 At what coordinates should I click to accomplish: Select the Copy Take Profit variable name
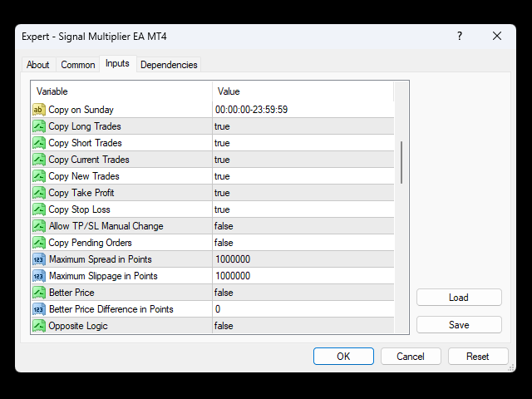pos(81,193)
